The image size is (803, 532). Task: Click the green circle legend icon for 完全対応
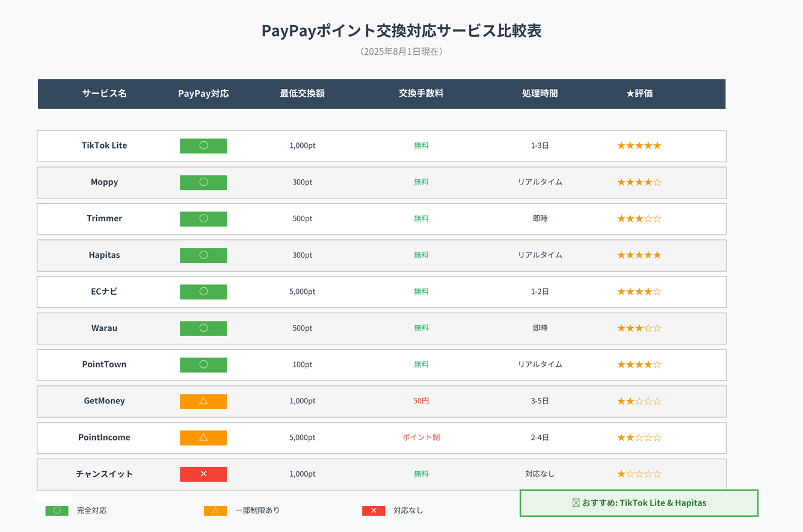57,511
